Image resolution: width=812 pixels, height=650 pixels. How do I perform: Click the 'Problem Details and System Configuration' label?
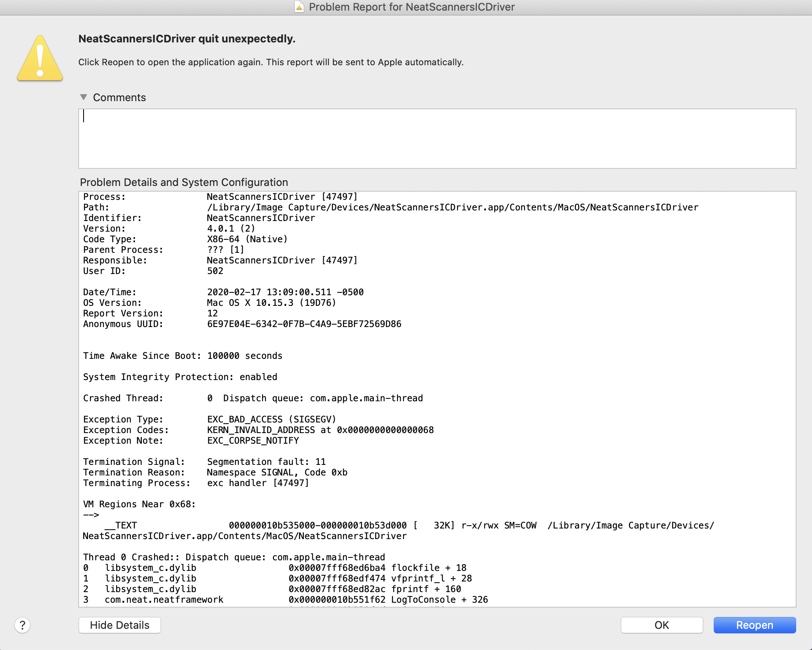coord(184,182)
